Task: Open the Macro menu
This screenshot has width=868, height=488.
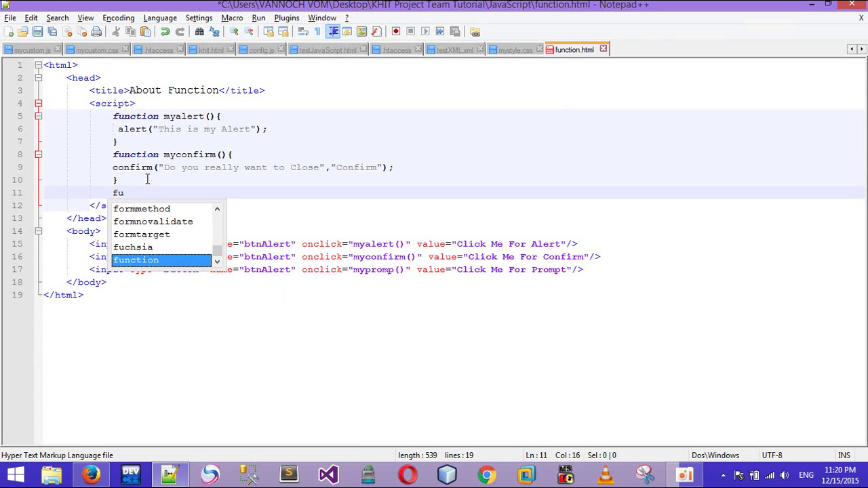Action: pyautogui.click(x=232, y=18)
